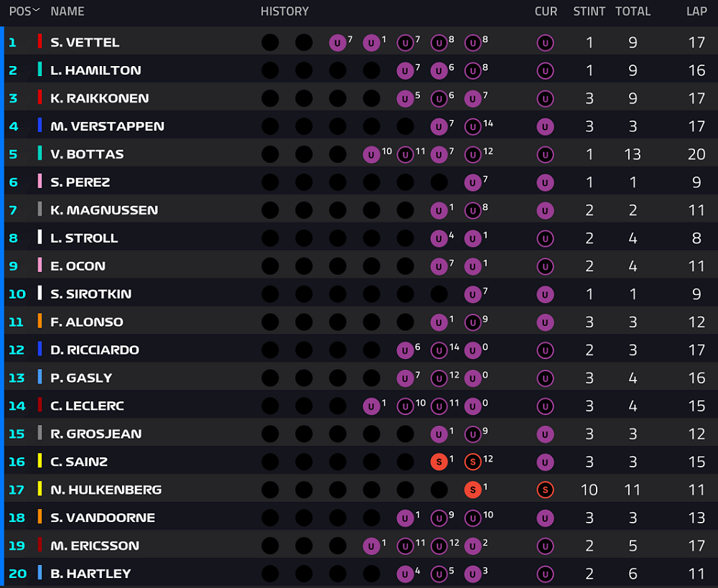Screen dimensions: 718x588
Task: Click Hartley's ultrasoft history tyre with 4 laps
Action: pos(405,574)
